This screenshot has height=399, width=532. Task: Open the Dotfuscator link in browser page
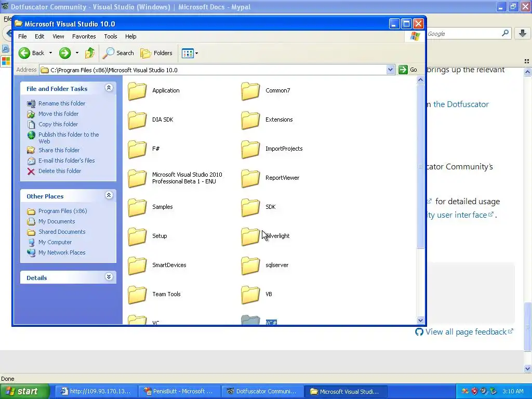pyautogui.click(x=461, y=104)
